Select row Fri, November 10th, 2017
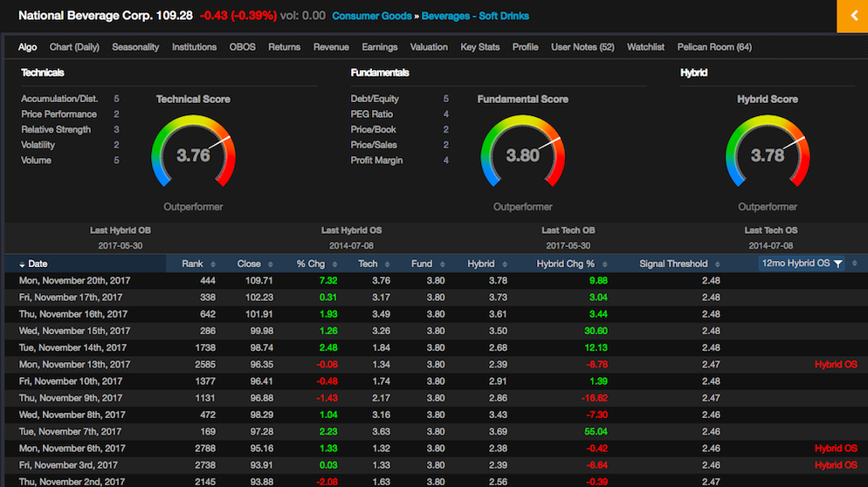 437,381
